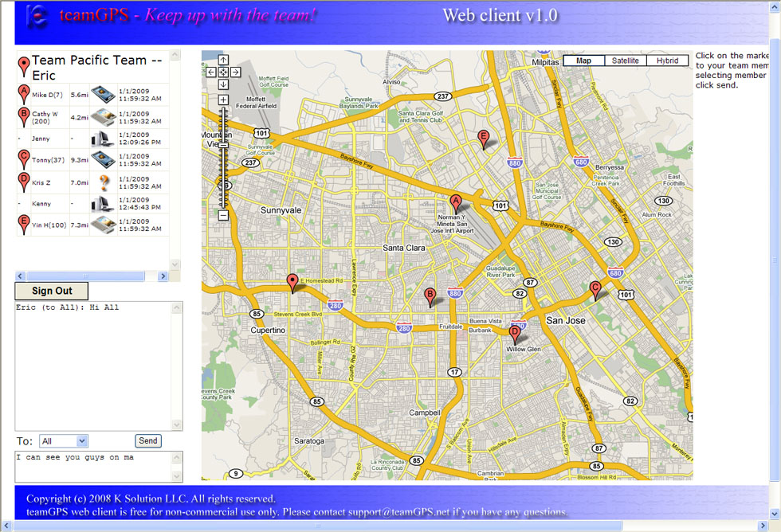Click teamGPS logo in header
Viewport: 781px width, 532px height.
click(37, 16)
